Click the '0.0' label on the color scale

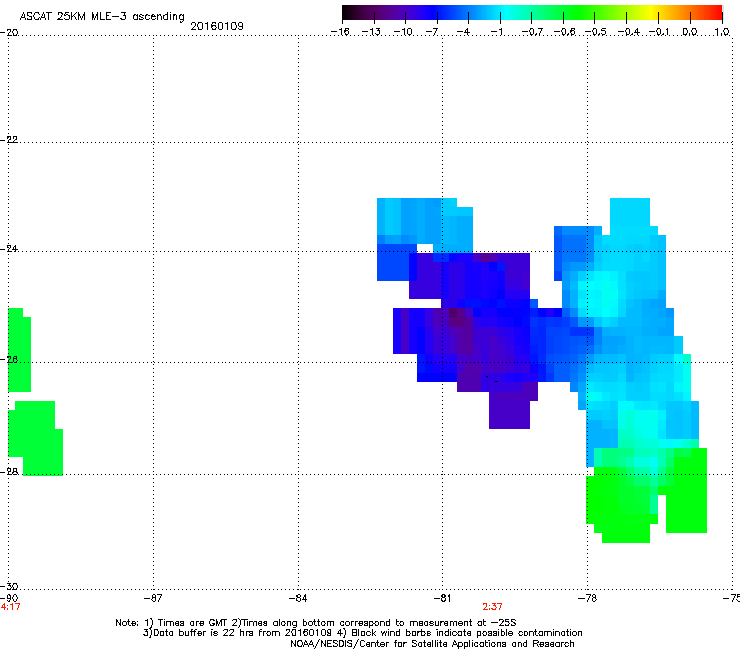(x=690, y=32)
